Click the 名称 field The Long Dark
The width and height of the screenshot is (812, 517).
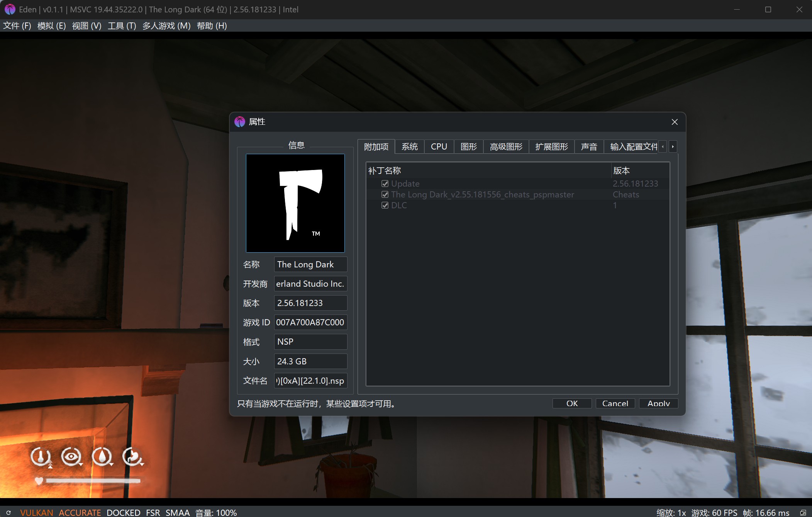pos(311,264)
